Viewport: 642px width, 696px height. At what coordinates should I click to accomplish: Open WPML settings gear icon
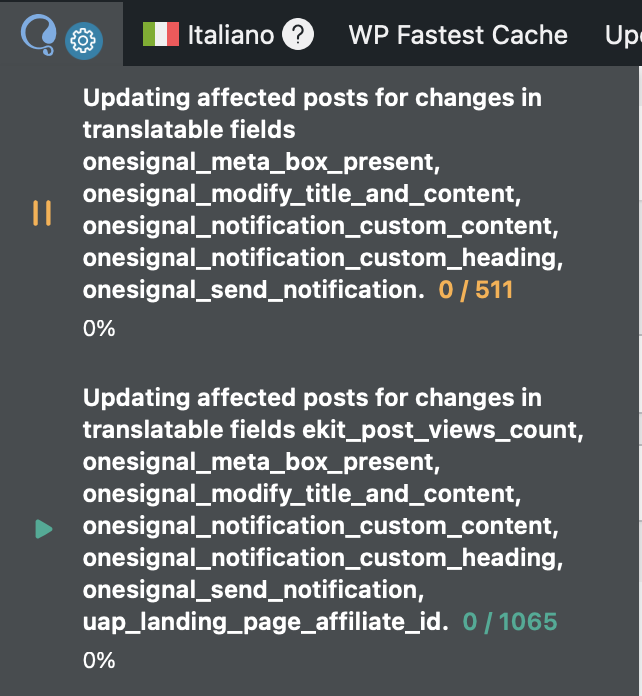coord(84,40)
